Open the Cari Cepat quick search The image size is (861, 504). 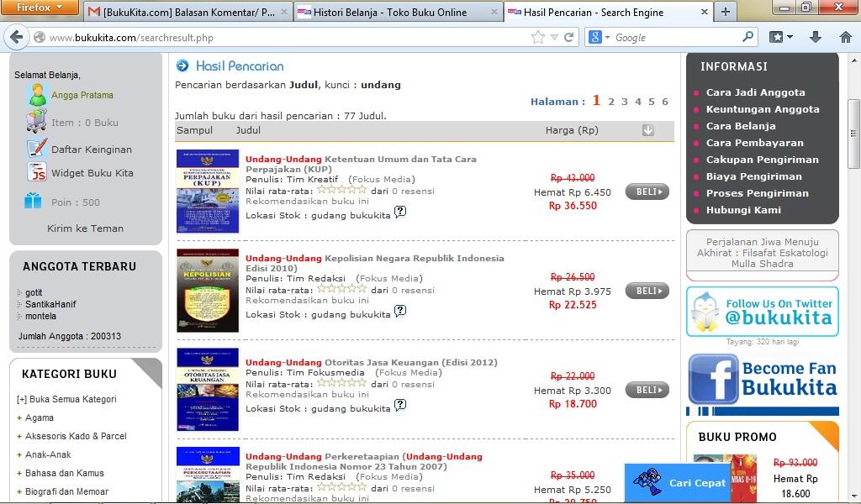pos(677,483)
